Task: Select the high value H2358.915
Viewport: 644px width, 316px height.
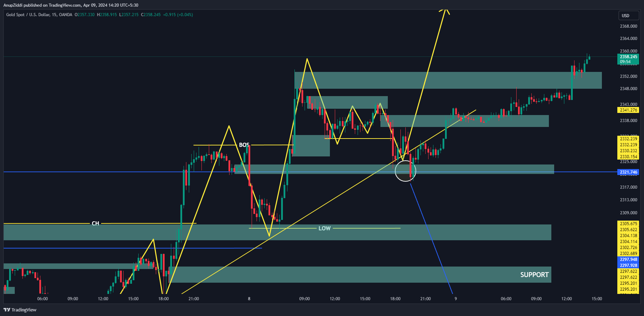Action: point(107,15)
